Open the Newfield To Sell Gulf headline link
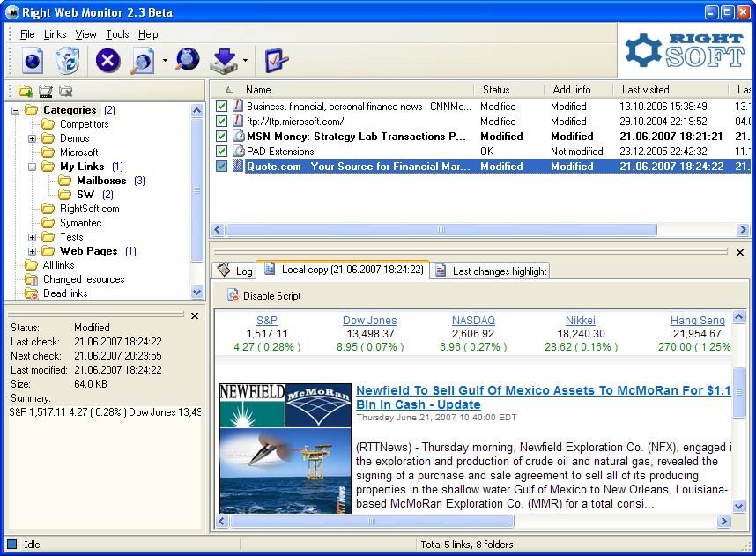Image resolution: width=756 pixels, height=556 pixels. point(544,397)
